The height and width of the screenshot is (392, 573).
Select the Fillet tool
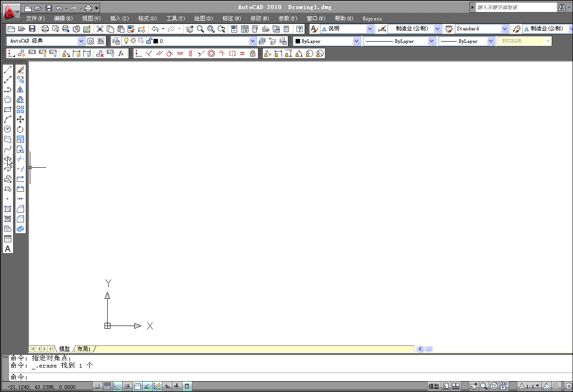[x=20, y=219]
